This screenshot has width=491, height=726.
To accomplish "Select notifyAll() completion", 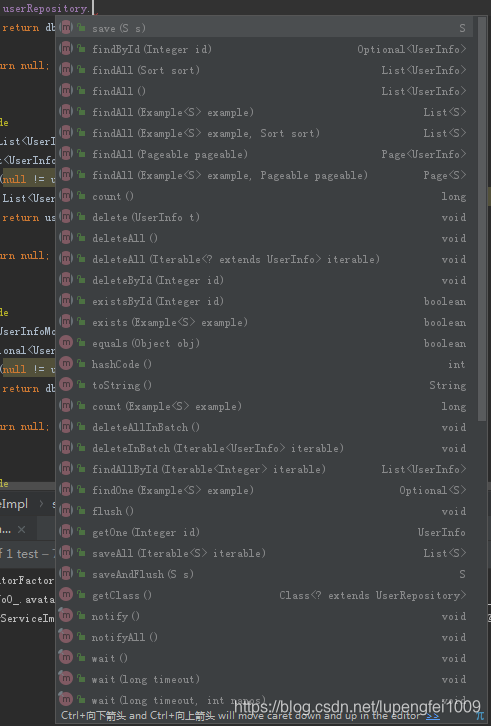I will pyautogui.click(x=264, y=637).
